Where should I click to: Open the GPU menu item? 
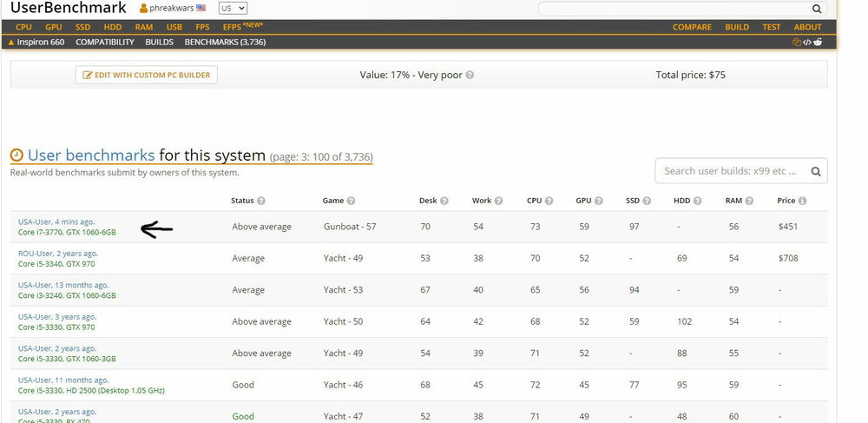tap(53, 27)
